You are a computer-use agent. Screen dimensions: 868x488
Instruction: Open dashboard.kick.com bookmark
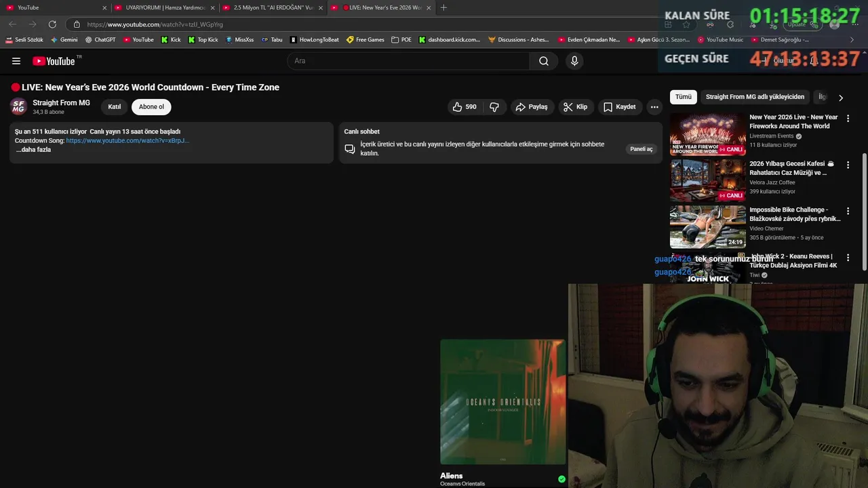[450, 40]
